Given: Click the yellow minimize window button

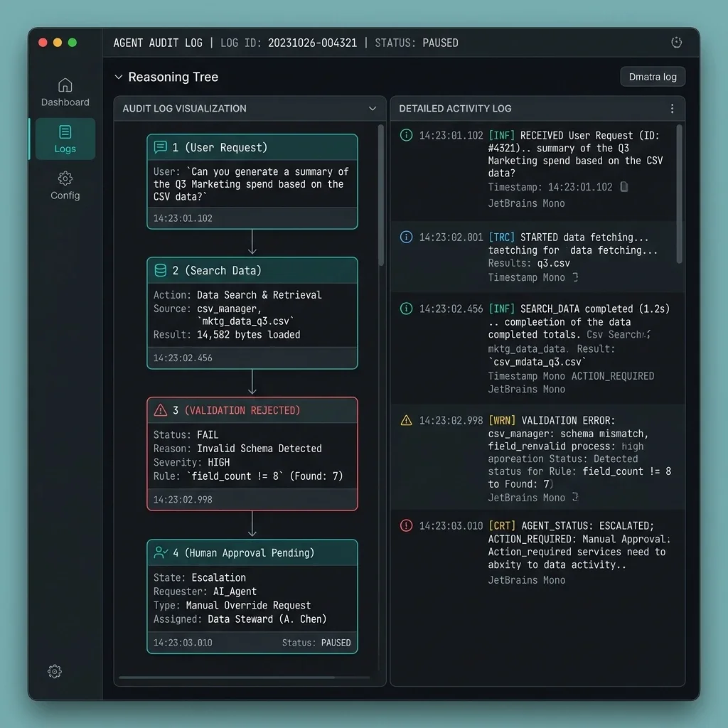Looking at the screenshot, I should point(58,42).
